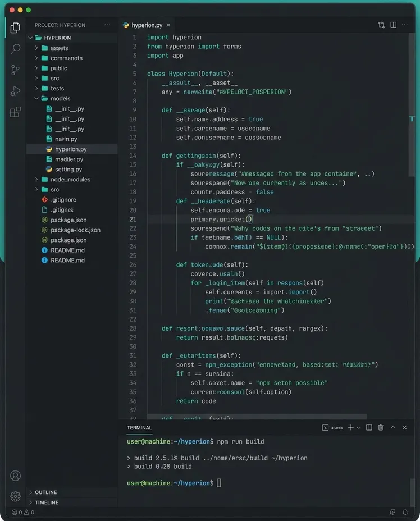Click the 'npm run build' terminal command text
The image size is (420, 521).
pyautogui.click(x=240, y=442)
